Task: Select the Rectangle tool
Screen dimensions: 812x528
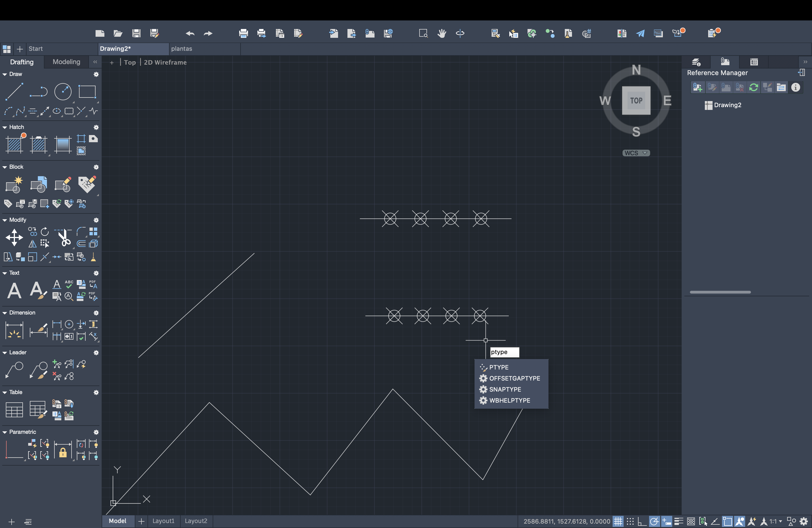Action: click(87, 91)
